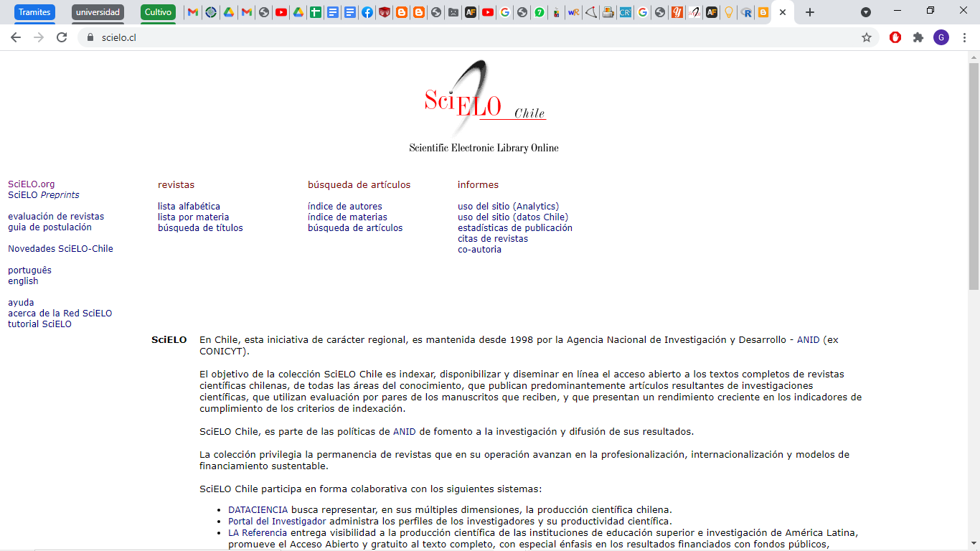Open journals lista por materia
This screenshot has height=551, width=980.
(x=194, y=217)
